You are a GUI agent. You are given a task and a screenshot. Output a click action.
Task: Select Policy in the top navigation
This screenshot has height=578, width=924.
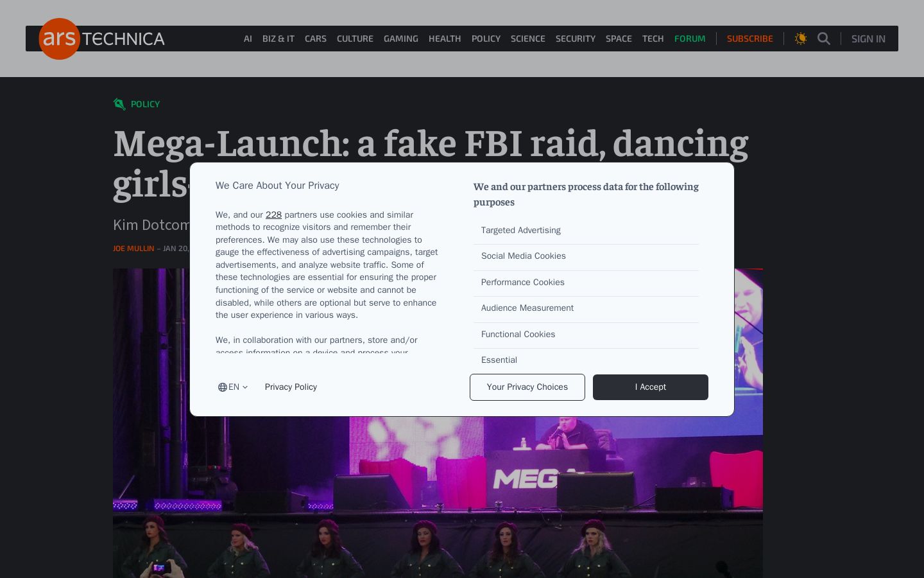point(486,39)
